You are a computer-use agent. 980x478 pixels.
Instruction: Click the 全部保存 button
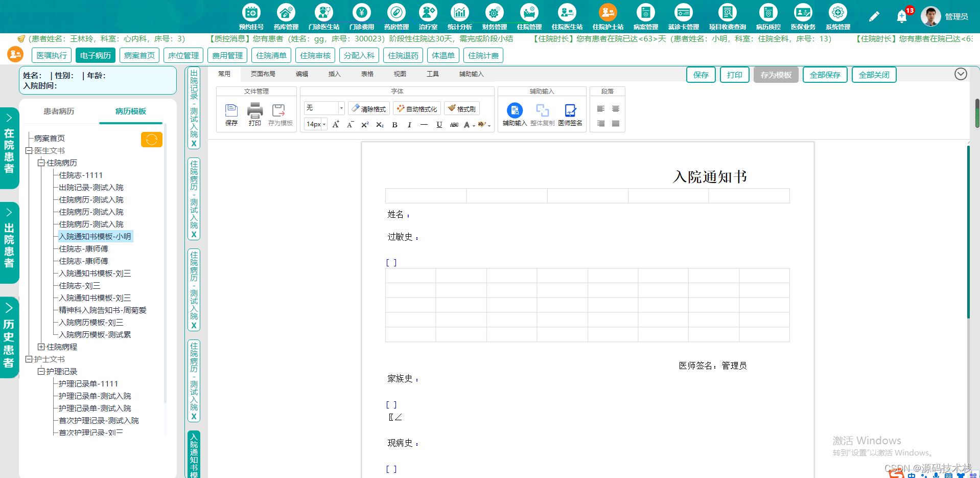point(824,74)
